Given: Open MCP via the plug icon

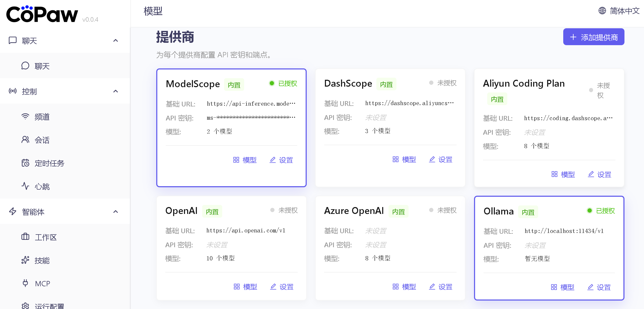Looking at the screenshot, I should tap(25, 283).
